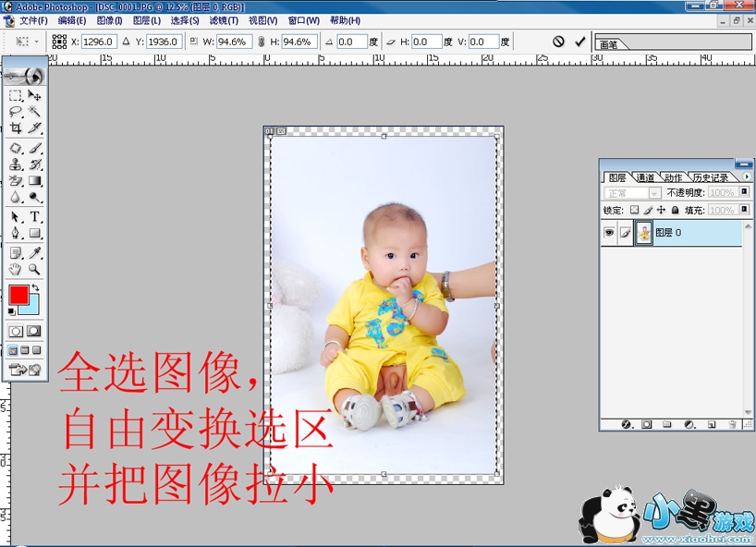Choose Standard Screen Mode

13,350
